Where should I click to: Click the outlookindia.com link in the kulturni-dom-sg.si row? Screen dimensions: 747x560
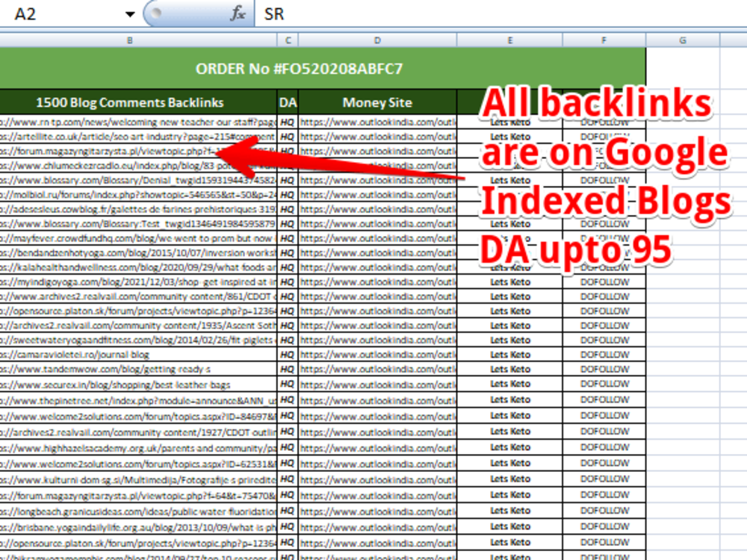point(377,479)
